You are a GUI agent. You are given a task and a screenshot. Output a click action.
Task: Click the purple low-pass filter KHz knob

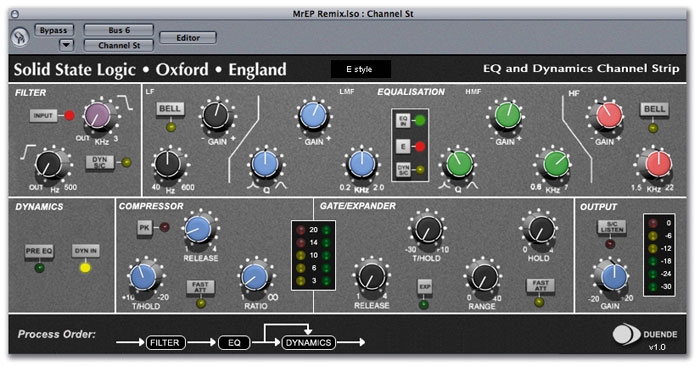97,115
